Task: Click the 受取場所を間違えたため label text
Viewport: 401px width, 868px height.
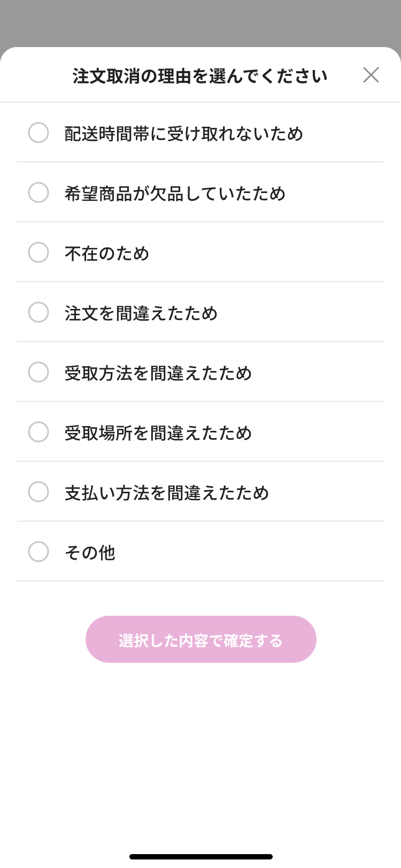Action: (x=158, y=433)
